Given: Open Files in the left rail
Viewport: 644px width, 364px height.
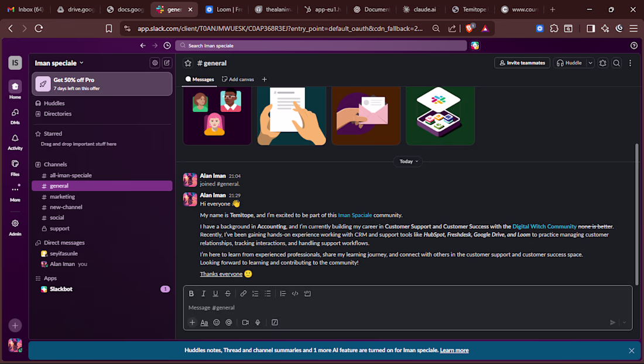Looking at the screenshot, I should point(15,168).
